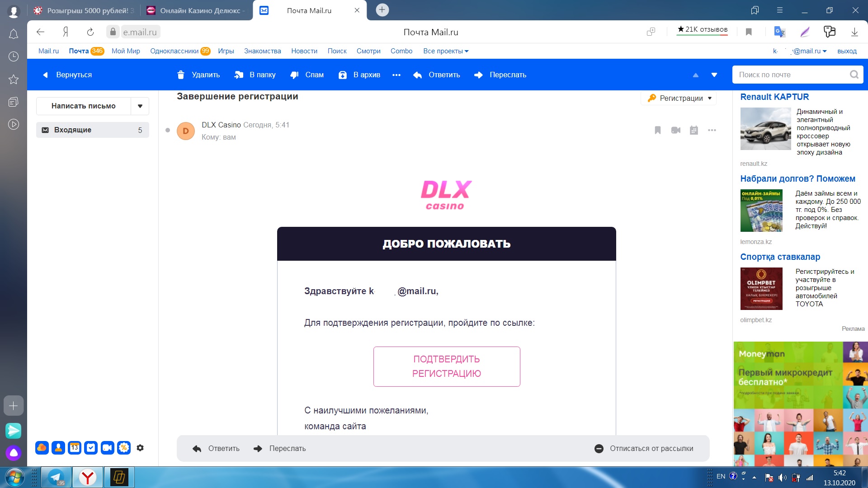Mark email as Spam using thumbs-down
The height and width of the screenshot is (488, 868).
(294, 75)
